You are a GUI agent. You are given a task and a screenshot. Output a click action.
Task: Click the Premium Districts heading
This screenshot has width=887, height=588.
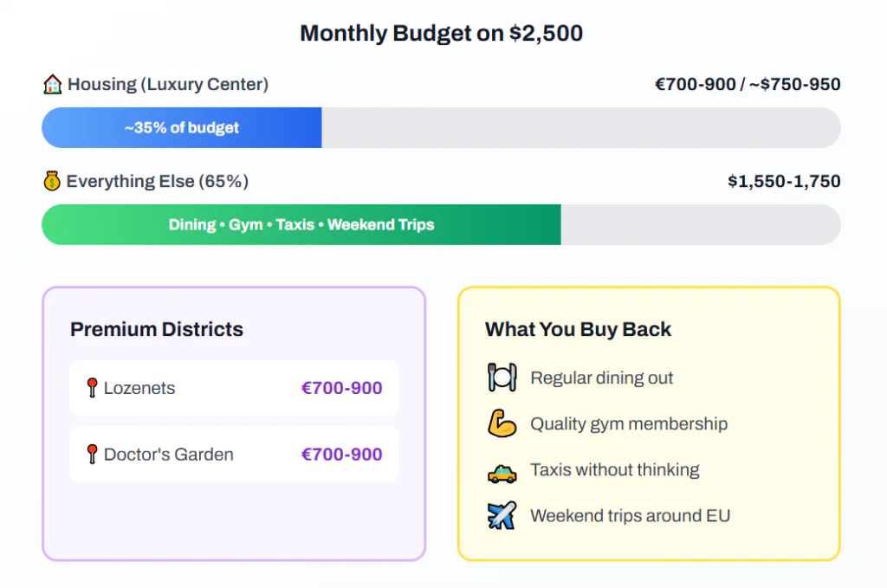[157, 329]
